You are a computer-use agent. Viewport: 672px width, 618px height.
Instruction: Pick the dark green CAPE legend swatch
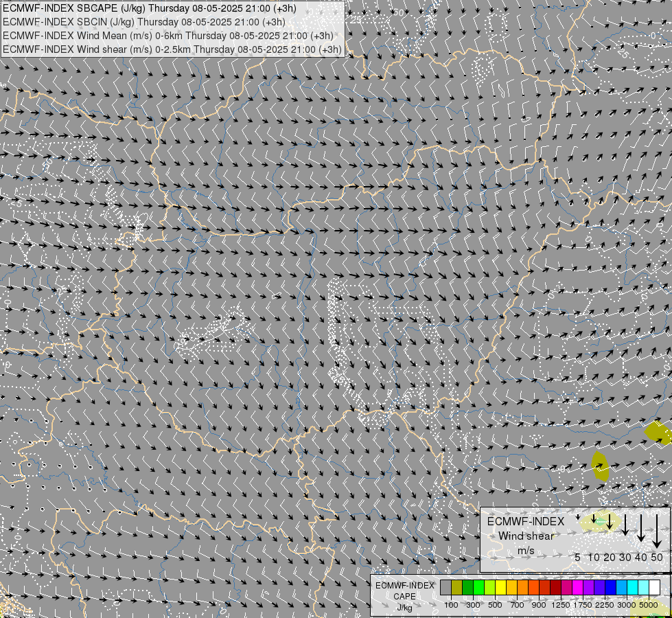(467, 587)
